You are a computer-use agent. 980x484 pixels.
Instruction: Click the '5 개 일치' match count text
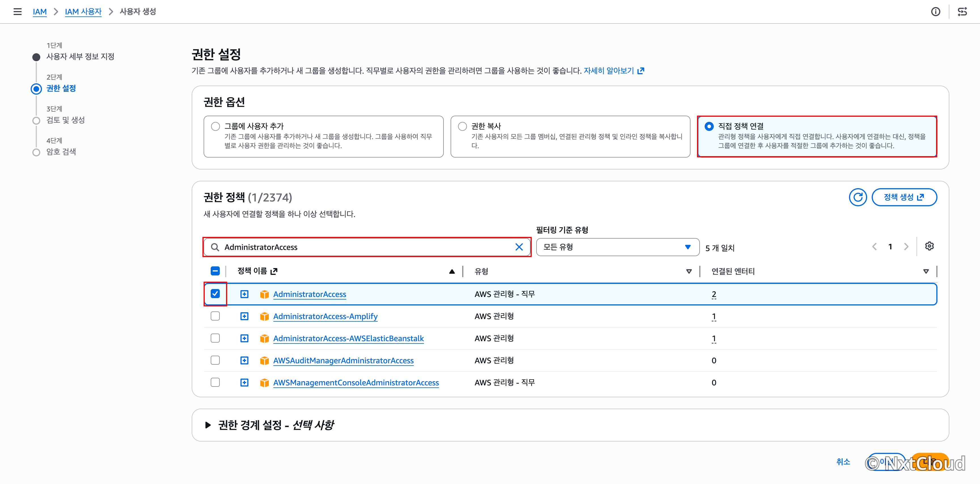tap(720, 248)
